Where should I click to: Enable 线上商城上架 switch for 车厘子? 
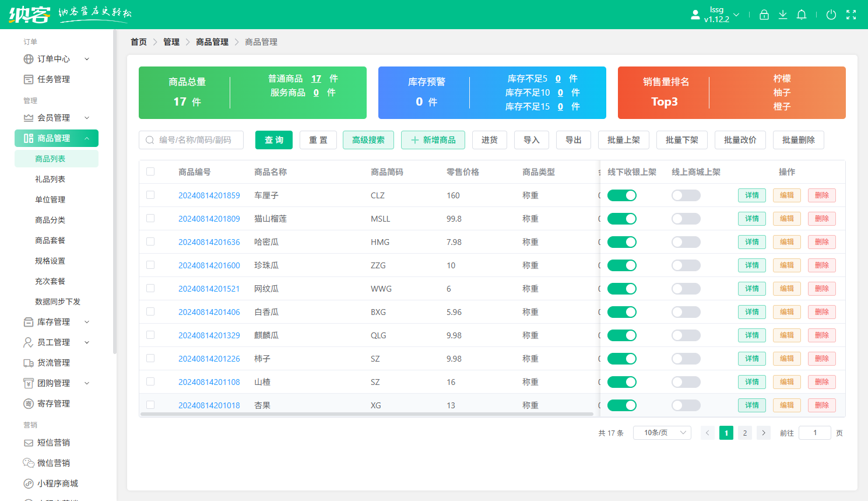(x=686, y=195)
